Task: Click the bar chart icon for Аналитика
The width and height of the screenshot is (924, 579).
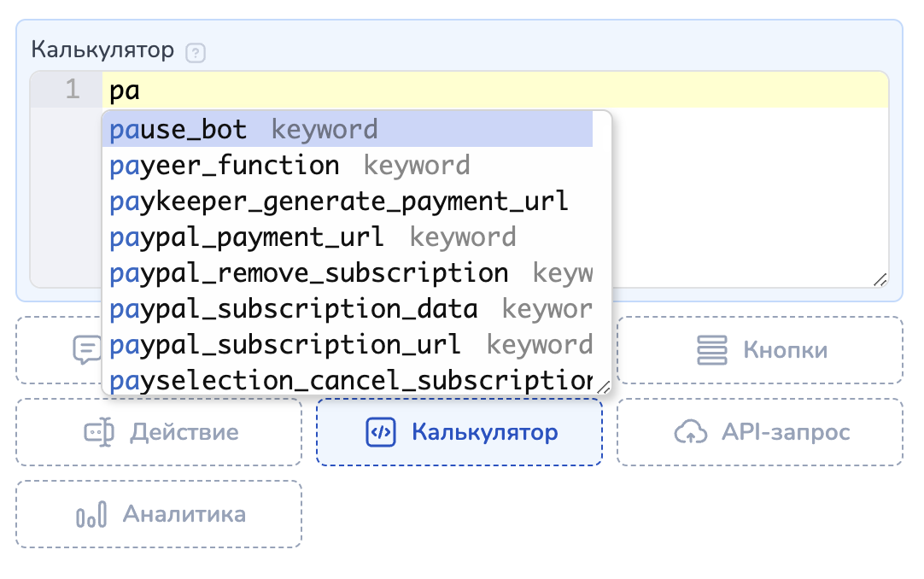Action: click(x=91, y=515)
